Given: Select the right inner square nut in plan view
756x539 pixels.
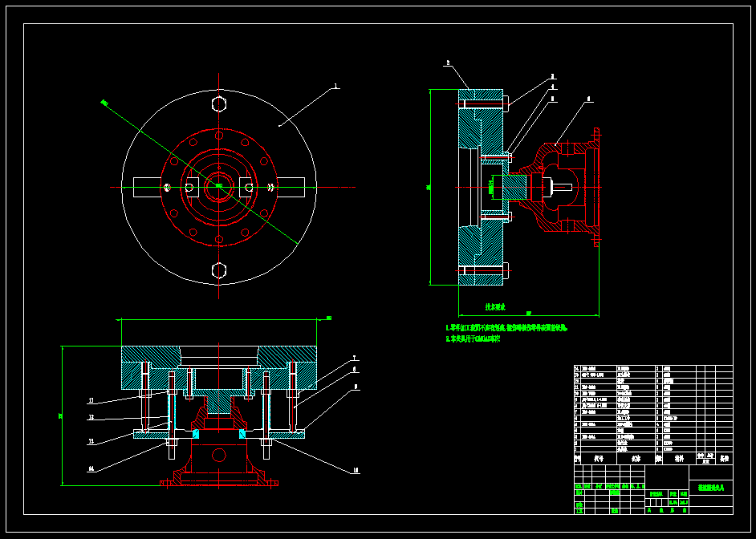Looking at the screenshot, I should click(x=246, y=188).
